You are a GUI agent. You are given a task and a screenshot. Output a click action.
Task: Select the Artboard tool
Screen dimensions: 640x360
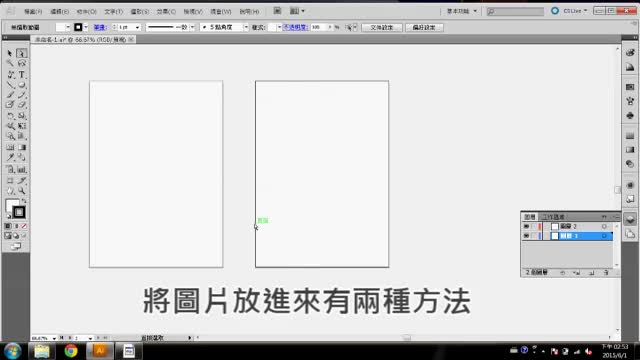tap(10, 180)
